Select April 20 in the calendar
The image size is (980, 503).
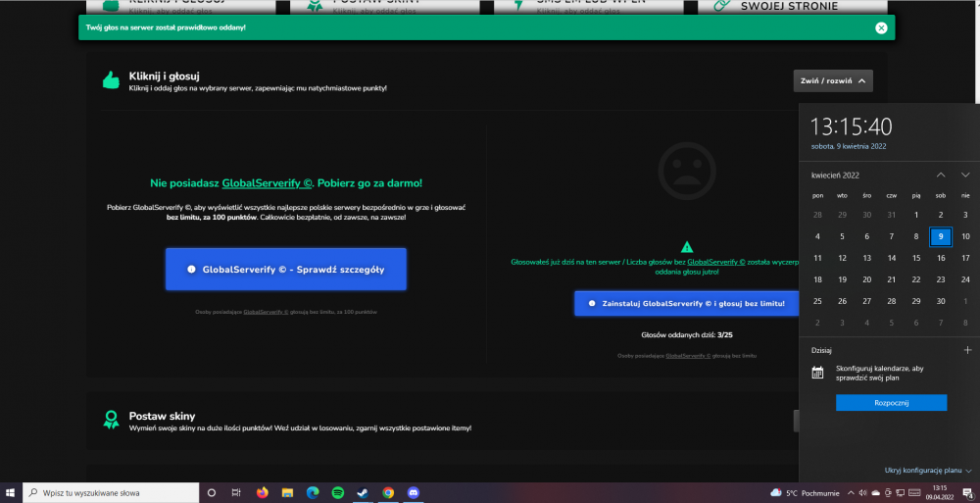tap(867, 279)
